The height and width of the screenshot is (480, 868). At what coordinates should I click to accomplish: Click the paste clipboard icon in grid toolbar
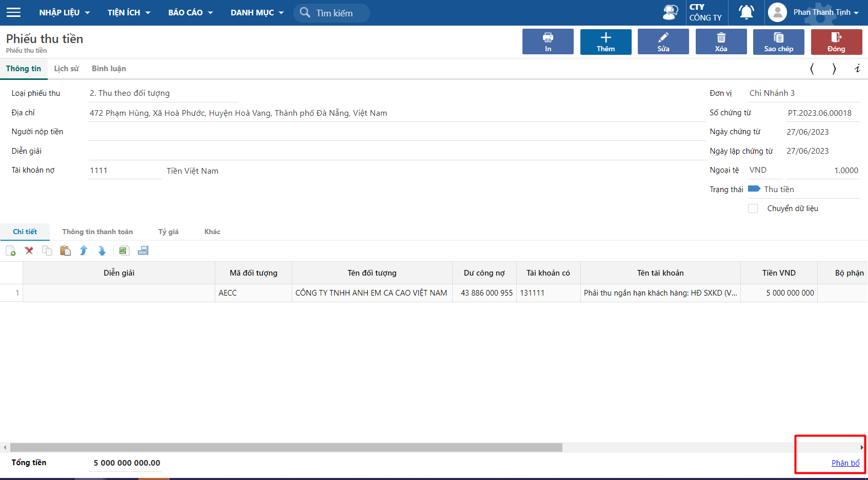pos(65,251)
